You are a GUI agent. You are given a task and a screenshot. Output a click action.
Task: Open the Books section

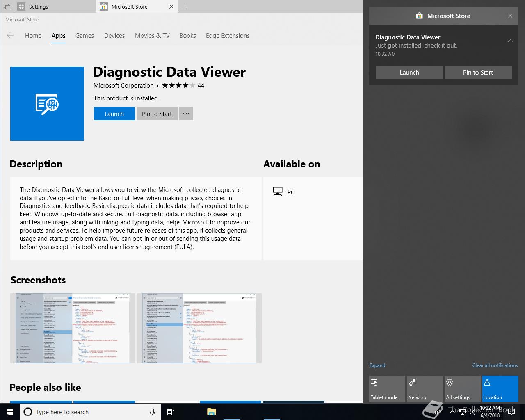[188, 36]
